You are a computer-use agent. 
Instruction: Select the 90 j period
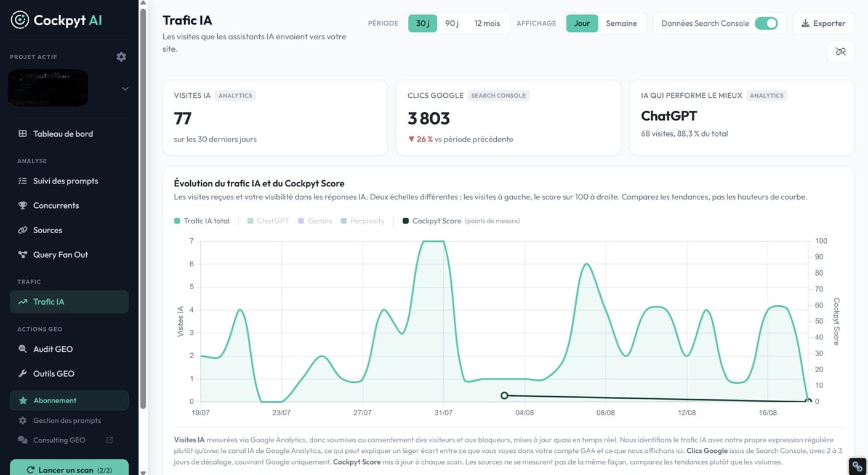click(x=452, y=23)
